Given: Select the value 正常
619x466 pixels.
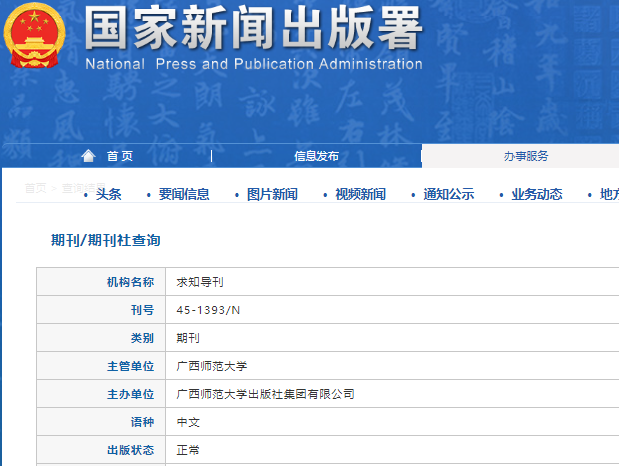Looking at the screenshot, I should (188, 450).
